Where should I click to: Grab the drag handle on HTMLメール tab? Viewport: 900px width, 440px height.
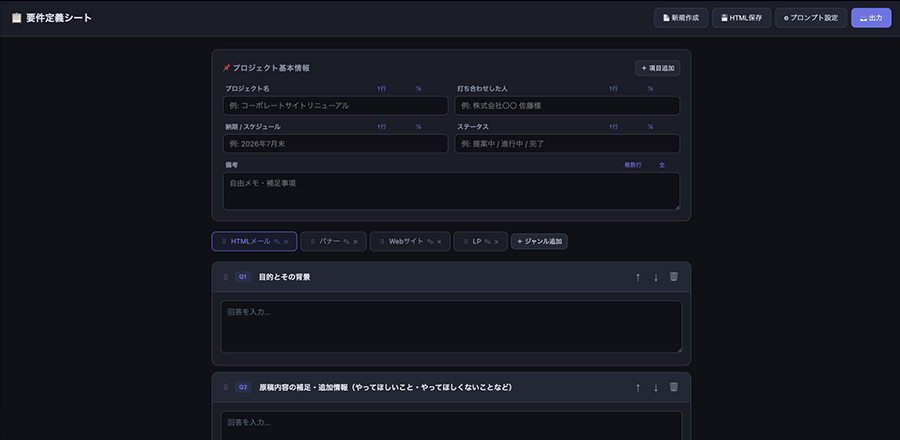point(224,242)
